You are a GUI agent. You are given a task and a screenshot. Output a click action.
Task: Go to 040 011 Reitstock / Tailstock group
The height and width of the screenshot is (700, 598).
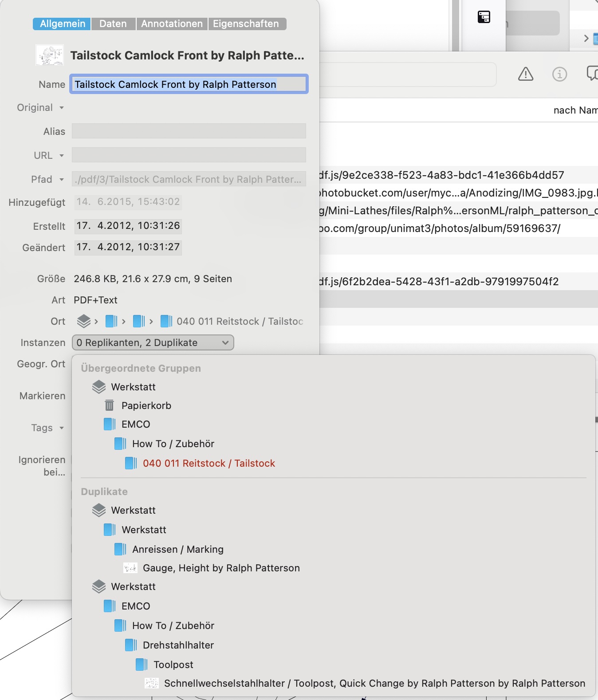[209, 463]
